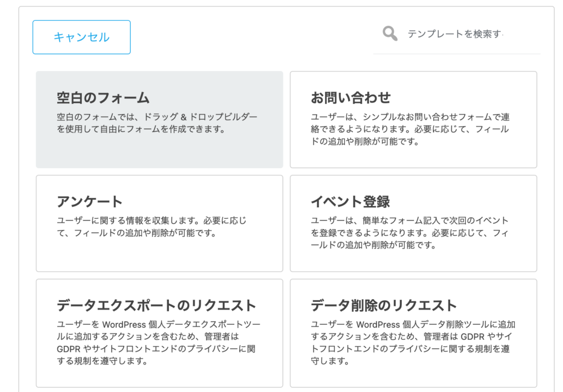Click the データエクスポートのリクエスト heading
The image size is (563, 392).
pos(157,306)
